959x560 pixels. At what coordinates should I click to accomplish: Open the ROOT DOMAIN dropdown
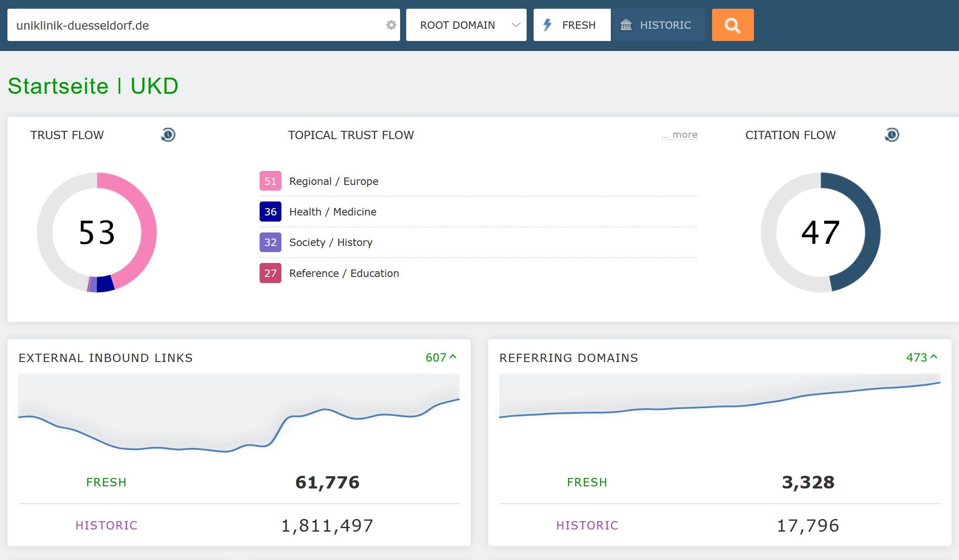[466, 25]
